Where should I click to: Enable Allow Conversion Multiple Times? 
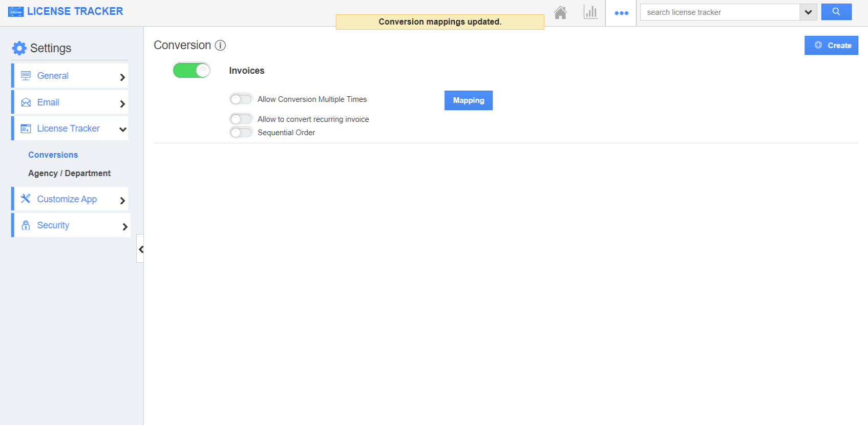241,99
